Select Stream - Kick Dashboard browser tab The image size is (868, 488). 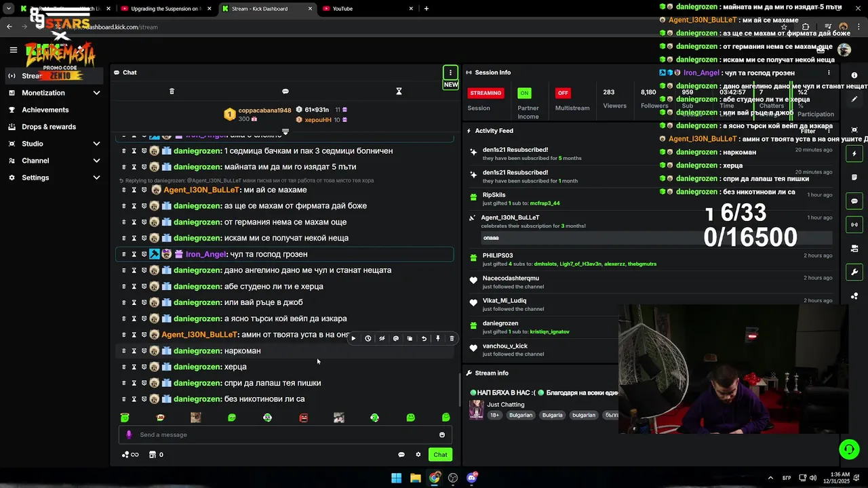coord(267,9)
